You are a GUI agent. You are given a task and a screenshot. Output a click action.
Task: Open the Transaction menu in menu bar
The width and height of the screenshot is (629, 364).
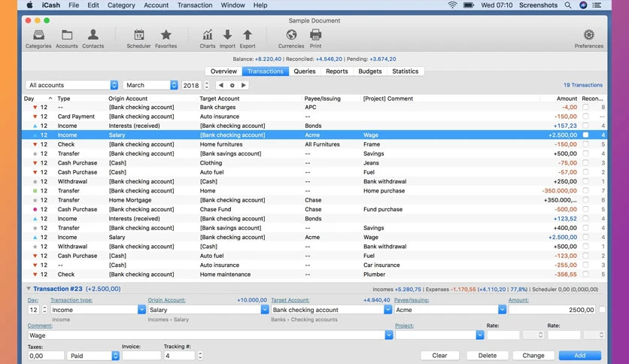click(195, 5)
